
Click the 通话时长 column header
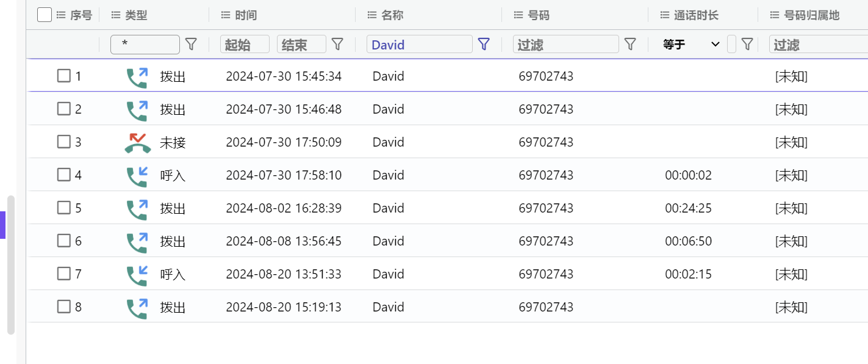coord(695,15)
